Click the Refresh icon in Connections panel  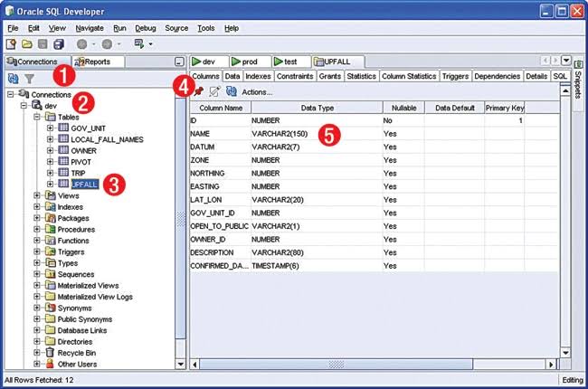tap(14, 79)
